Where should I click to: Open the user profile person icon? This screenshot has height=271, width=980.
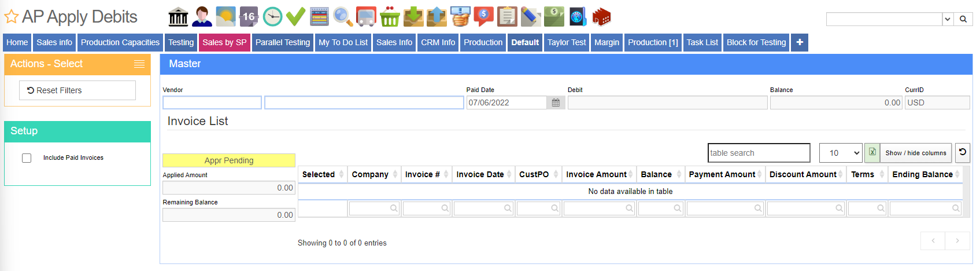tap(202, 17)
